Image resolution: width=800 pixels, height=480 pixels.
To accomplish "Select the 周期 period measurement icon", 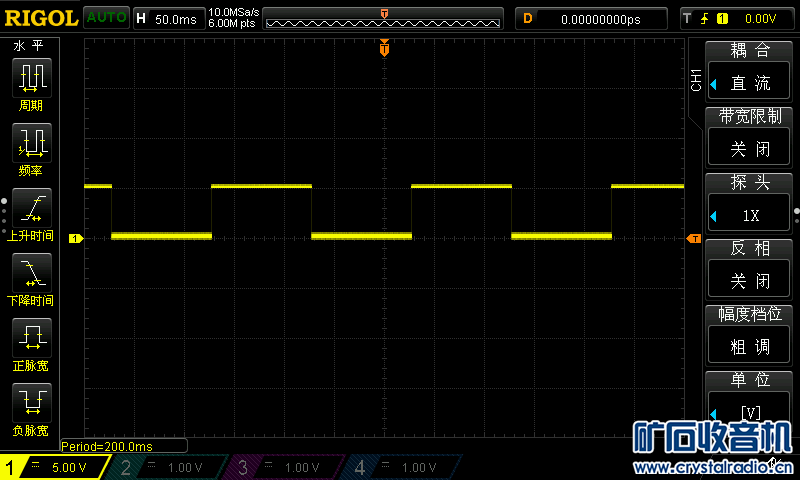I will [x=31, y=78].
